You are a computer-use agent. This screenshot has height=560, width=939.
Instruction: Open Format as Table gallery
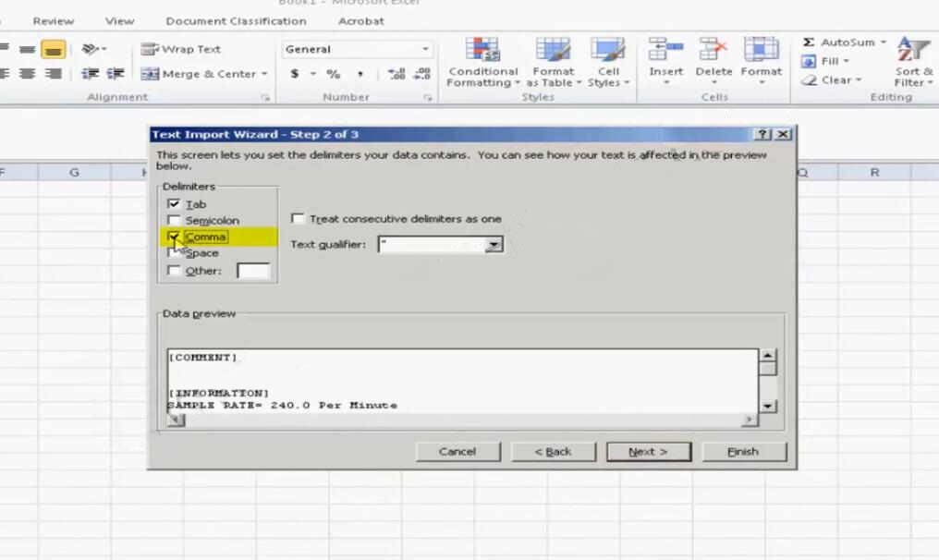pos(554,63)
